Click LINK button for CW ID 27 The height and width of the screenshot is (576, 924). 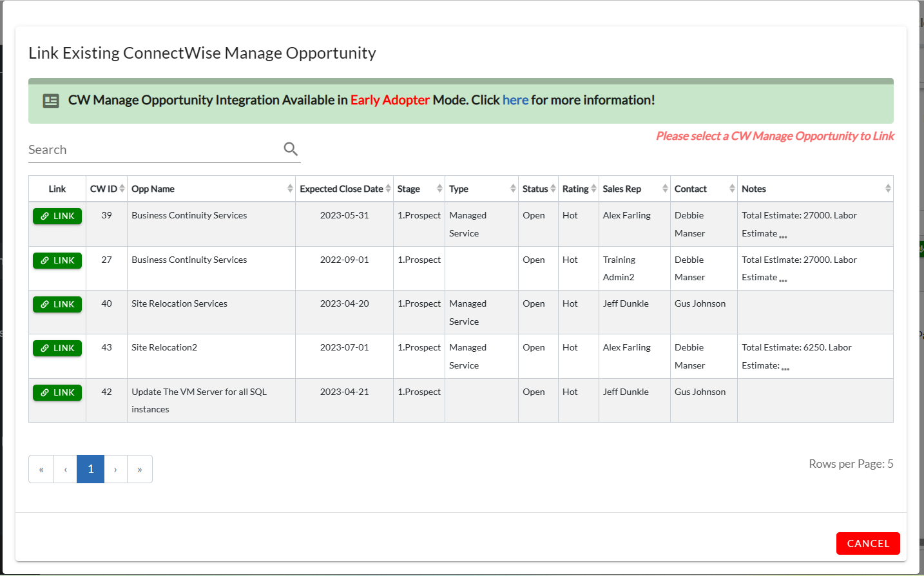[x=57, y=260]
